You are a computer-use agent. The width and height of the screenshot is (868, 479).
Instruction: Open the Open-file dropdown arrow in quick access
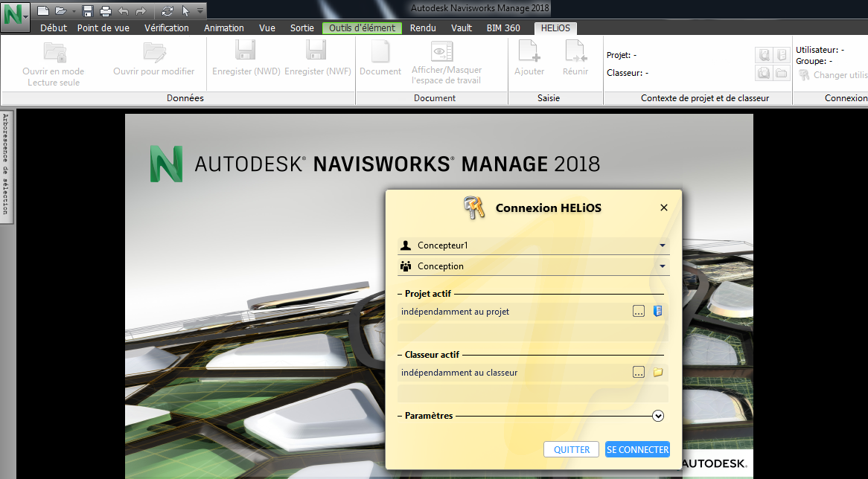74,11
